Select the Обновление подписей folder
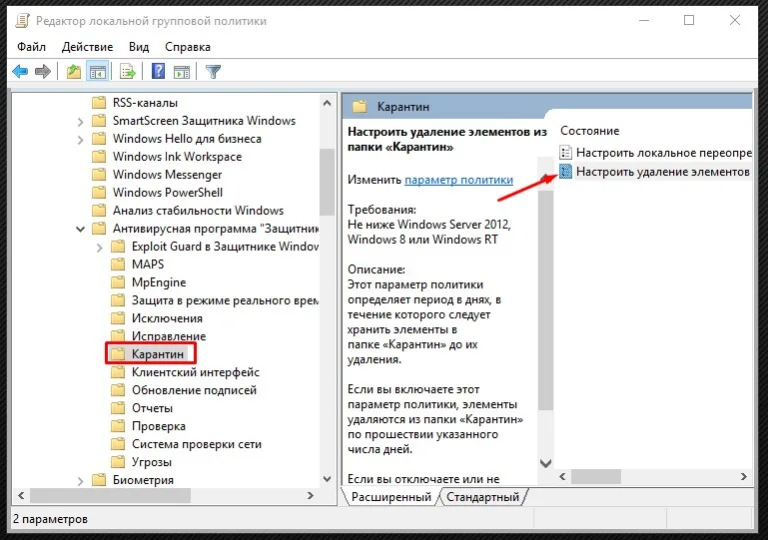The height and width of the screenshot is (540, 768). pyautogui.click(x=194, y=390)
